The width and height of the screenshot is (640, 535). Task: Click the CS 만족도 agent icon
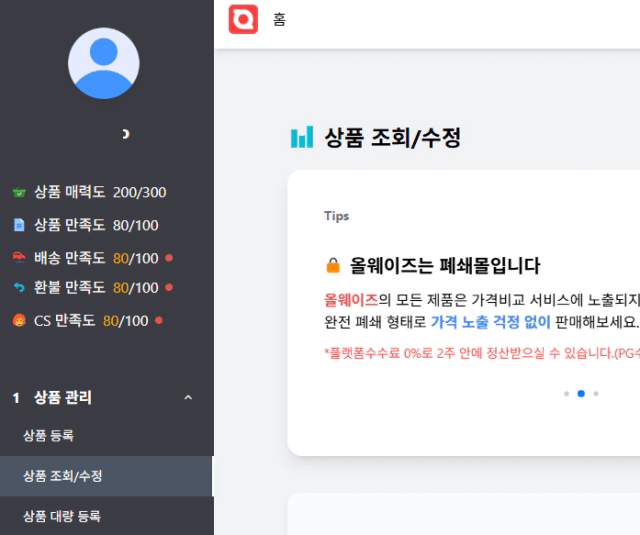pos(19,320)
